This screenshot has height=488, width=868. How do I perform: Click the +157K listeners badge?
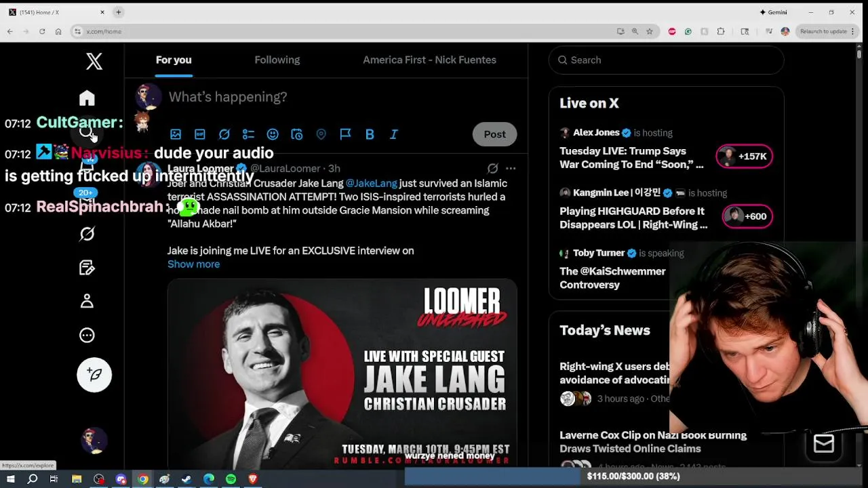744,157
